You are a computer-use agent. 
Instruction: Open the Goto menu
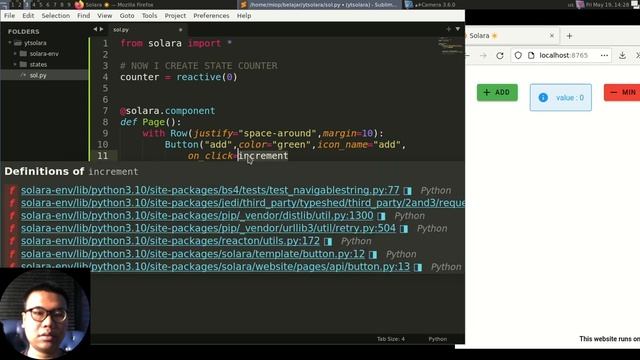(127, 16)
